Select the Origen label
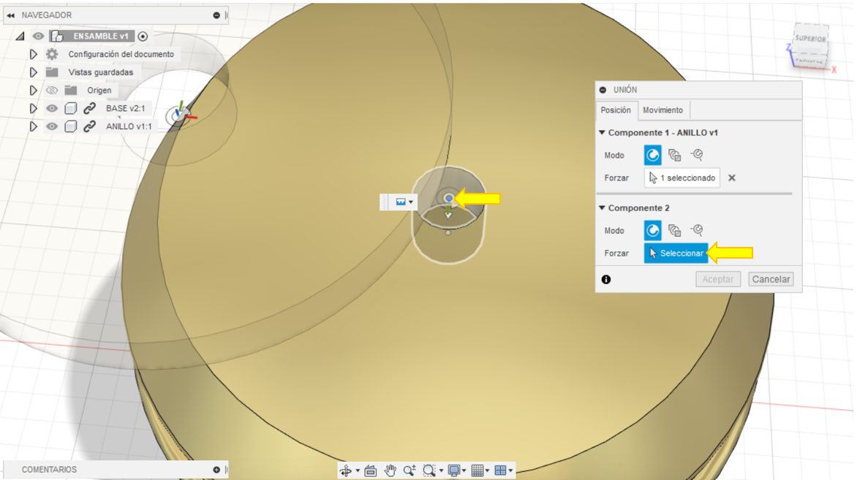Screen dimensions: 868x480 pos(99,90)
